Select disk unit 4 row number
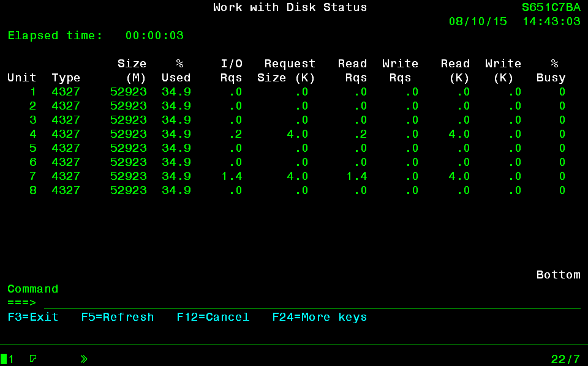This screenshot has width=588, height=366. point(33,134)
